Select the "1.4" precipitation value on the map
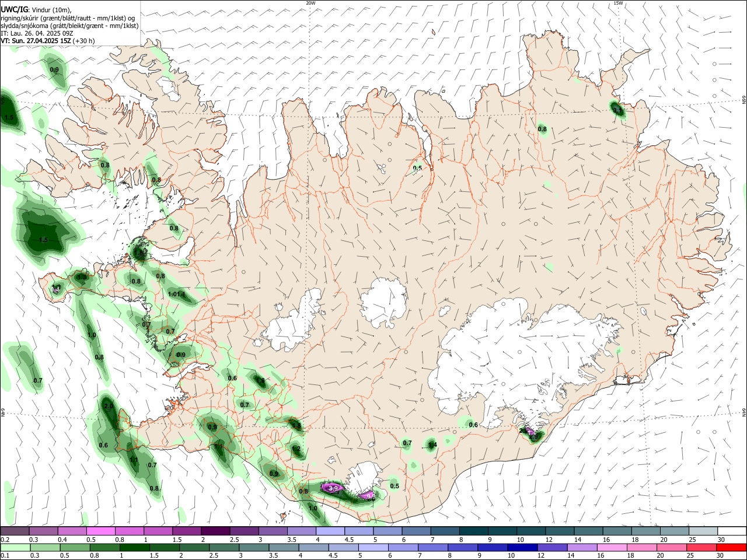Screen dimensions: 747x560 432,445
